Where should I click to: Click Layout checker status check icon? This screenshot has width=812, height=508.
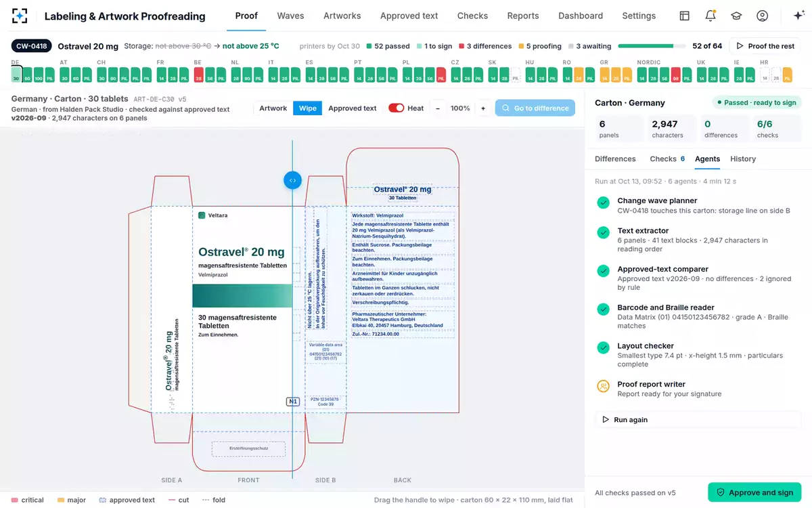(x=604, y=347)
